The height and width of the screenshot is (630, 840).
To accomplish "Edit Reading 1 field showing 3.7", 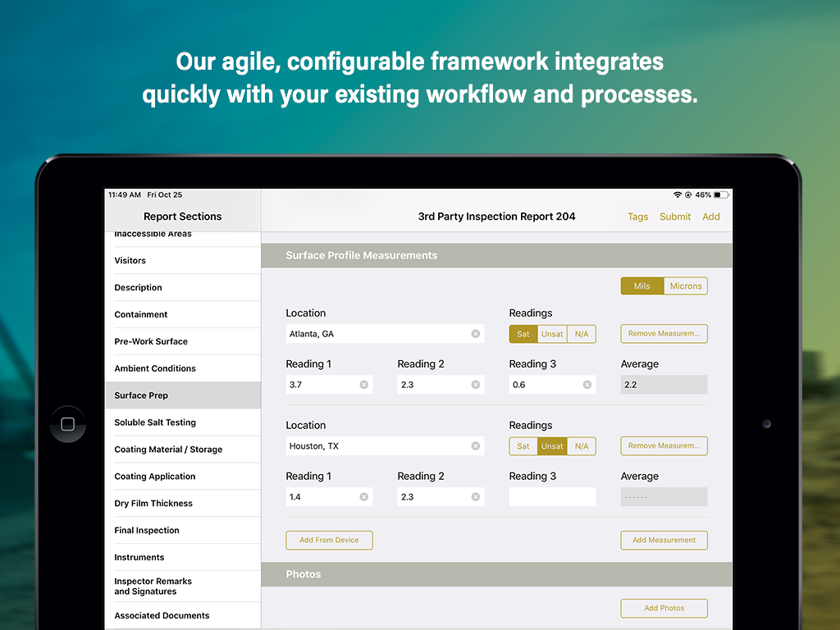I will (329, 385).
